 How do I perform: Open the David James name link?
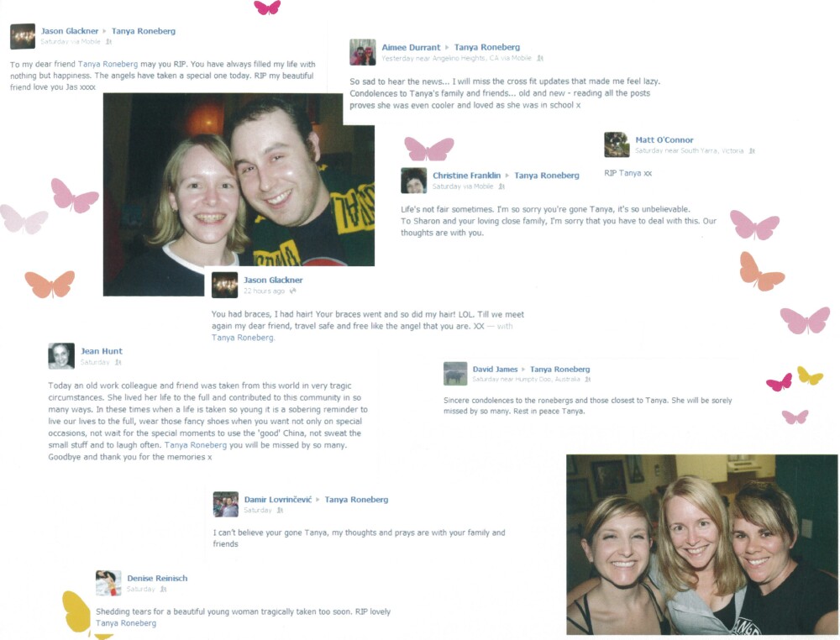pyautogui.click(x=495, y=369)
